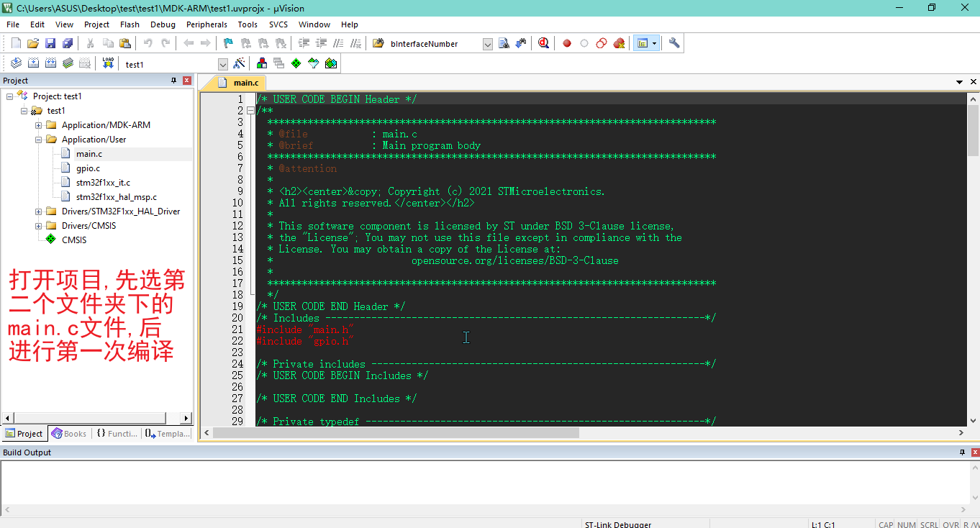Click Find in Files icon
980x528 pixels.
(378, 43)
